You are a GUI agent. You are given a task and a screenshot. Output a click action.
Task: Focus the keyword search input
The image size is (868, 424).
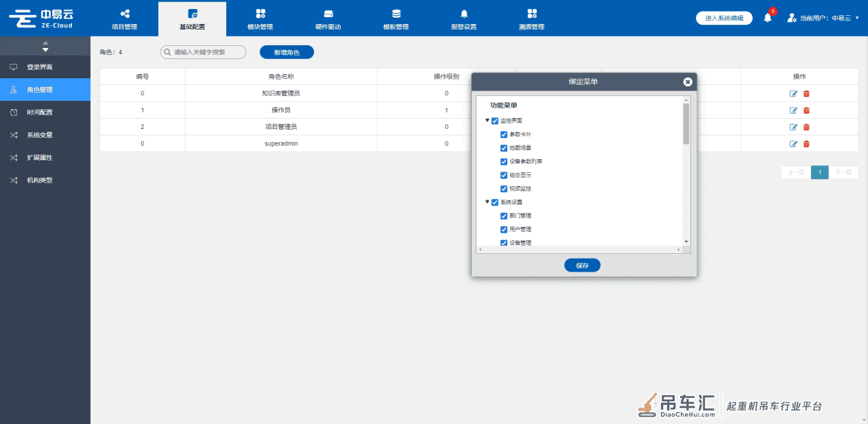(203, 52)
